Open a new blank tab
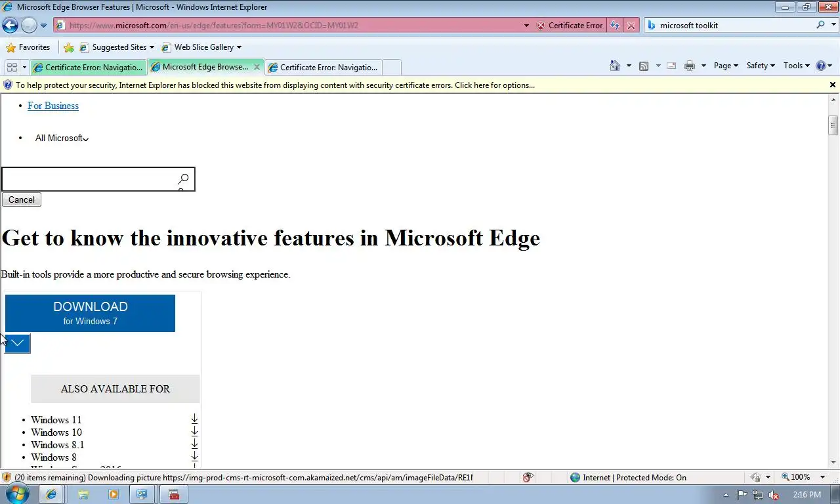The height and width of the screenshot is (504, 840). (x=391, y=67)
